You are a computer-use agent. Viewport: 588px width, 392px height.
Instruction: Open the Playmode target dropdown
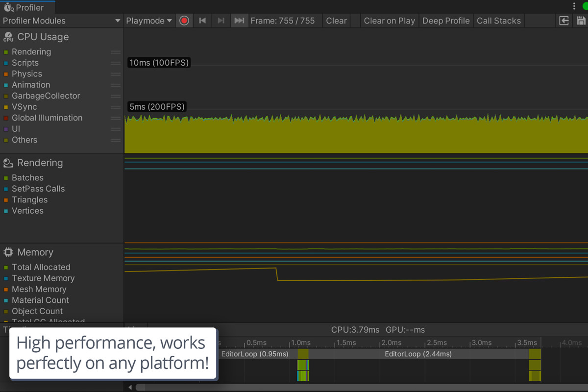[x=149, y=21]
